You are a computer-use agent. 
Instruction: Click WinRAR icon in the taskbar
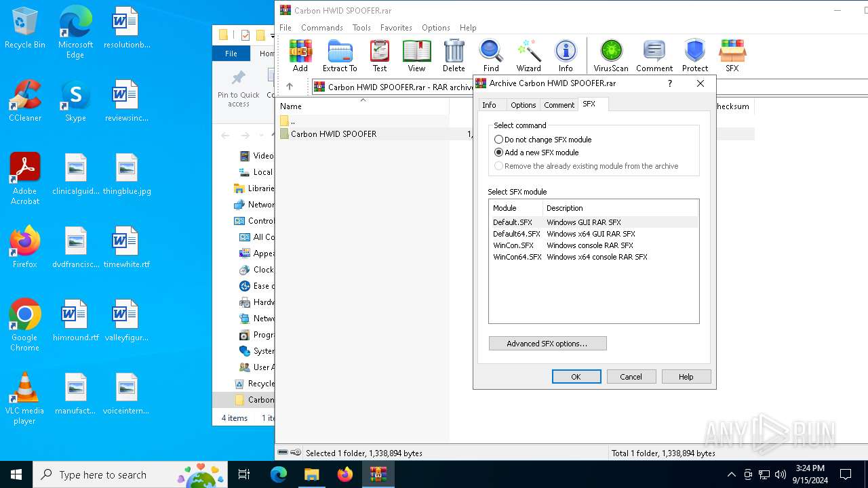(x=378, y=474)
